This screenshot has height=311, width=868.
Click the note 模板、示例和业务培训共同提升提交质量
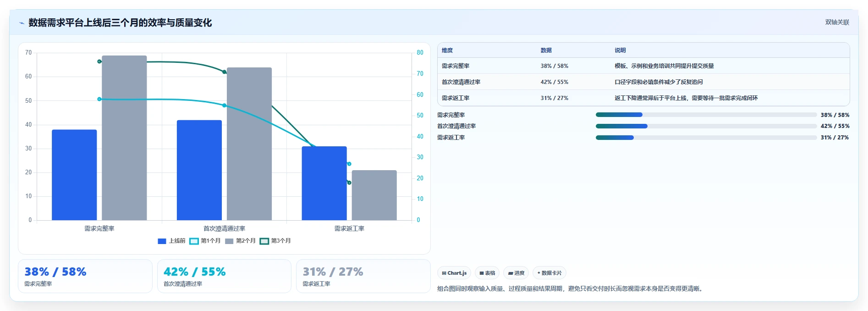[x=665, y=66]
